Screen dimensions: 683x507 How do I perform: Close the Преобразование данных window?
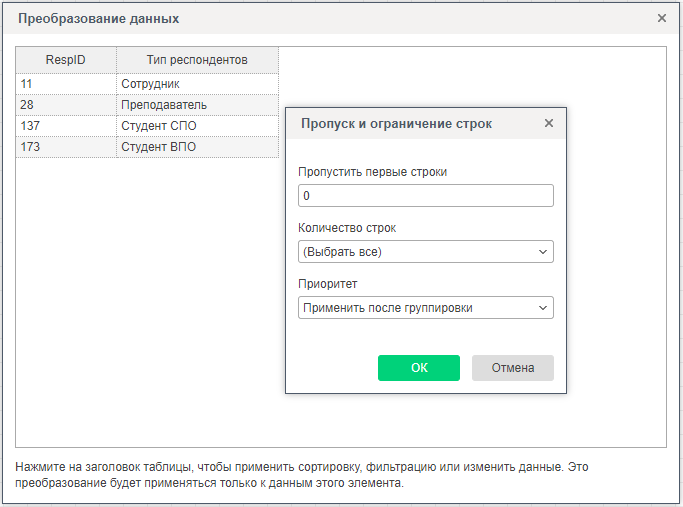click(x=661, y=18)
